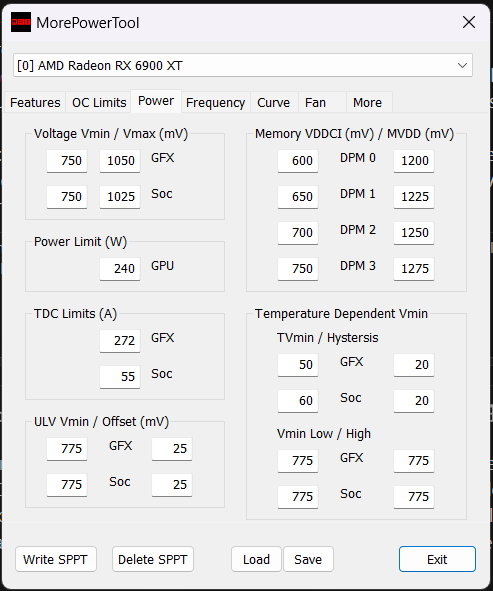
Task: Click the DPM 3 MVDD field showing 1275
Action: (x=414, y=269)
